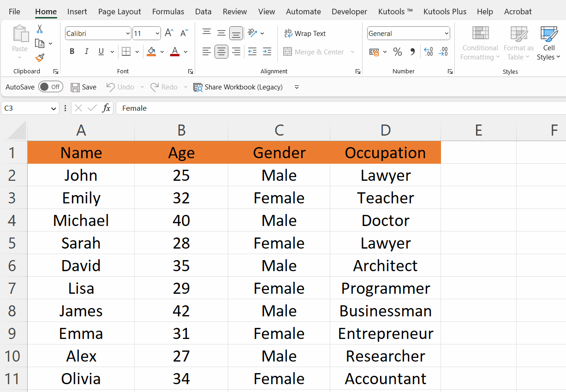Image resolution: width=566 pixels, height=392 pixels.
Task: Toggle Wrap Text for the cell
Action: (x=304, y=33)
